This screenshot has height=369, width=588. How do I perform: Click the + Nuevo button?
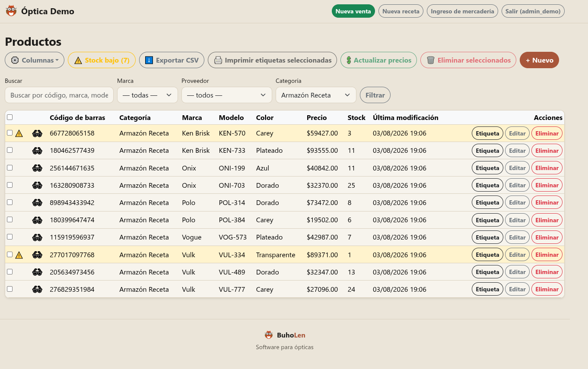(539, 60)
